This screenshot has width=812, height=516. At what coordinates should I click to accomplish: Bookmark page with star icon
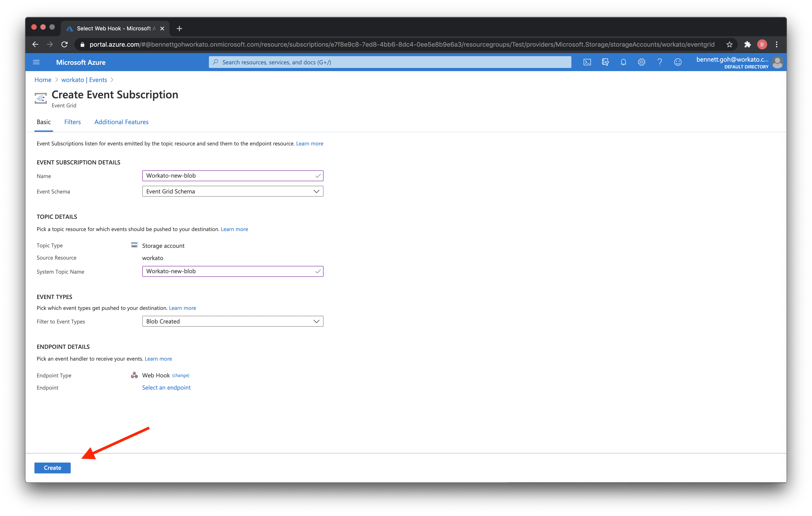click(x=729, y=44)
